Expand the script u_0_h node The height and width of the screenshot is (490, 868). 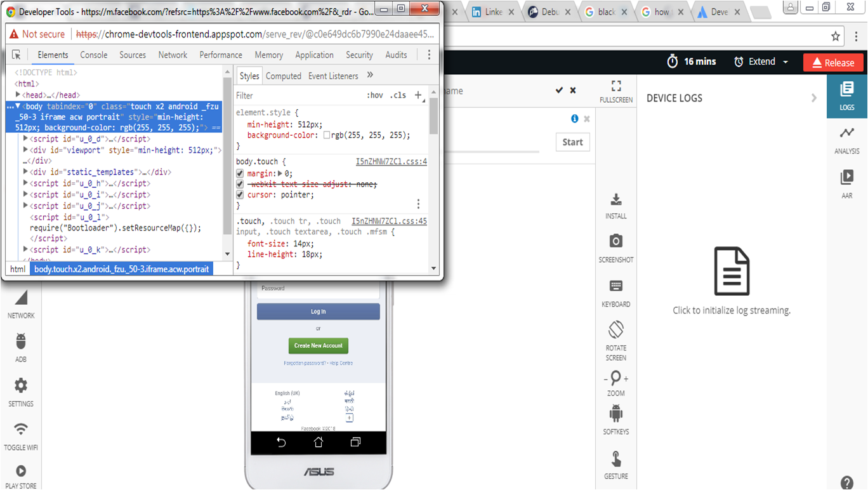[x=25, y=183]
